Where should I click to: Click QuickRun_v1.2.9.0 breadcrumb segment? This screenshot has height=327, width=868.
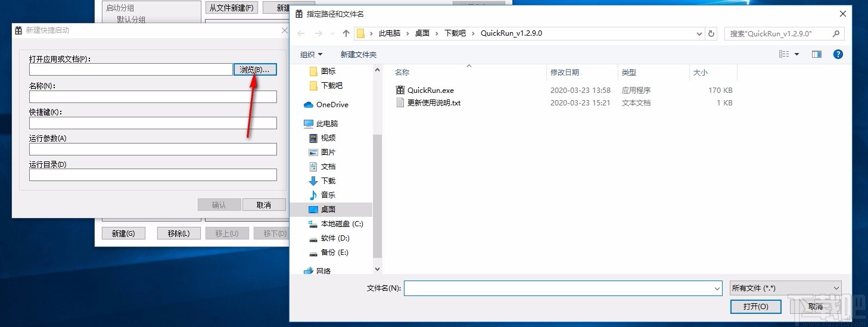(511, 34)
